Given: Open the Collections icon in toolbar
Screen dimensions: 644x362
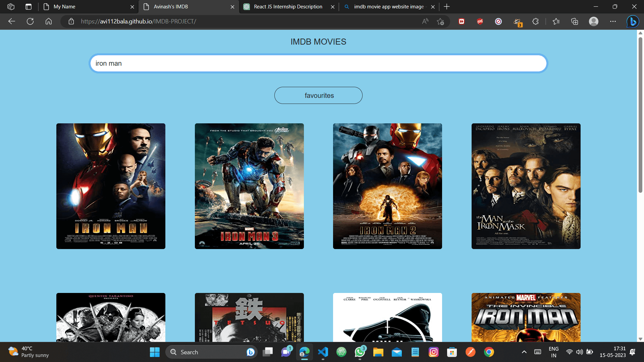Looking at the screenshot, I should click(575, 21).
